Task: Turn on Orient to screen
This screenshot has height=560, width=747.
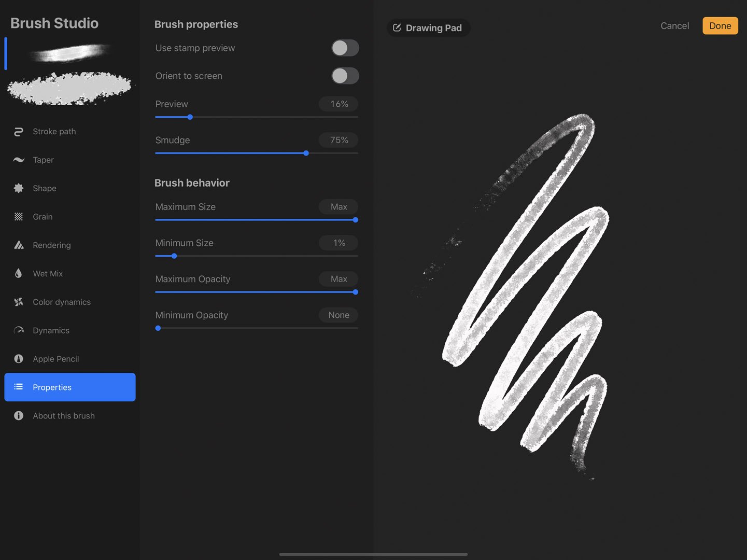Action: coord(345,76)
